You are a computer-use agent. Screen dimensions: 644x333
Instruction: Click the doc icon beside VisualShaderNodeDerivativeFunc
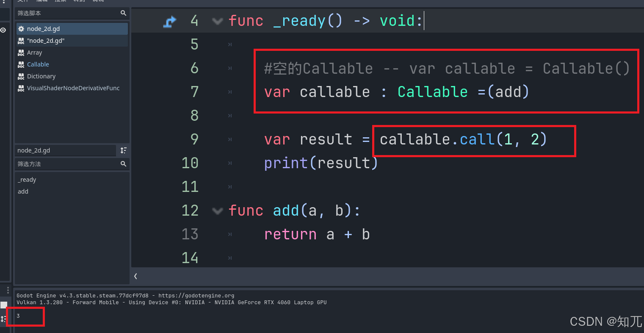coord(21,88)
